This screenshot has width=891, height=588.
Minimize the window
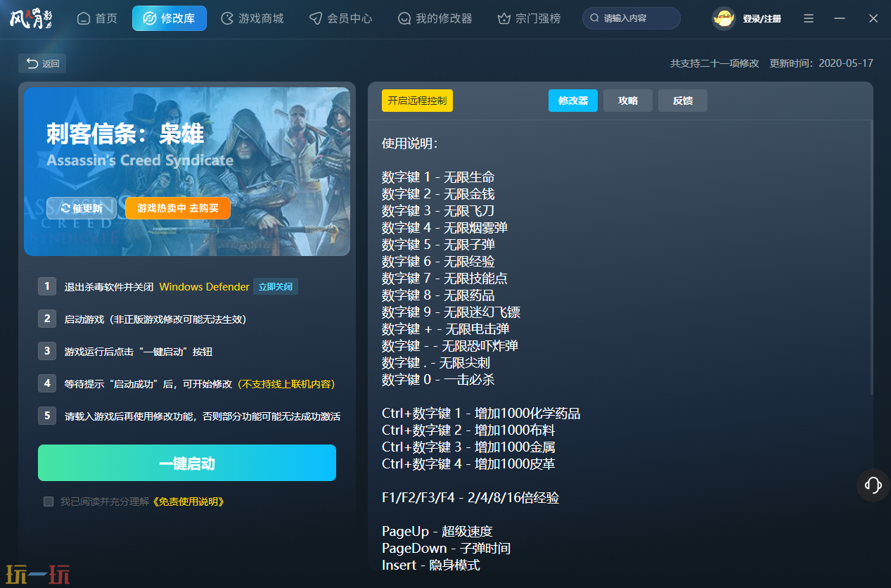[840, 18]
